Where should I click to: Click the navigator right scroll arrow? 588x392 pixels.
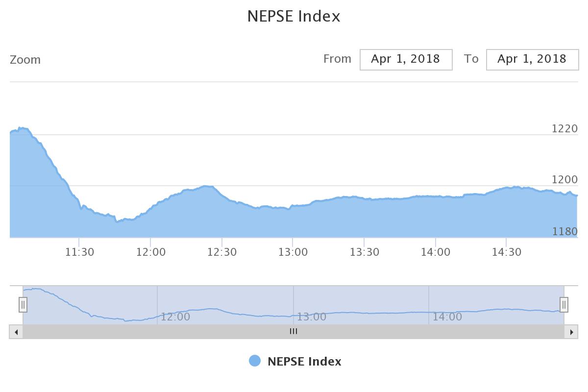571,332
